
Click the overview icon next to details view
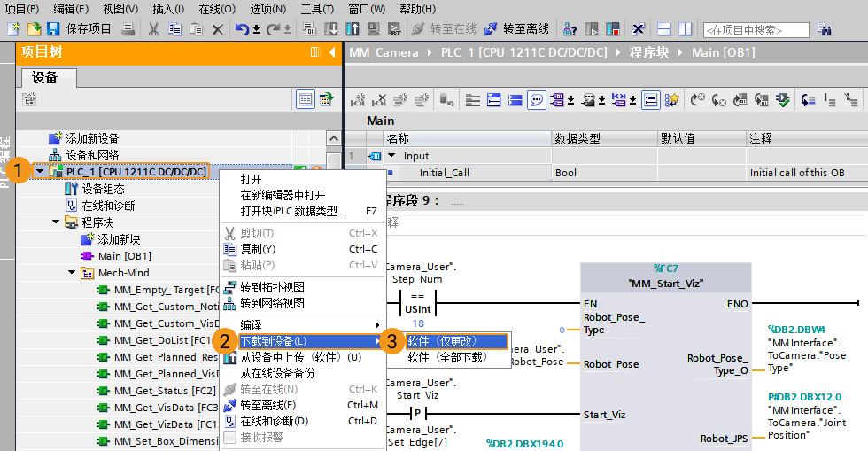click(x=327, y=99)
